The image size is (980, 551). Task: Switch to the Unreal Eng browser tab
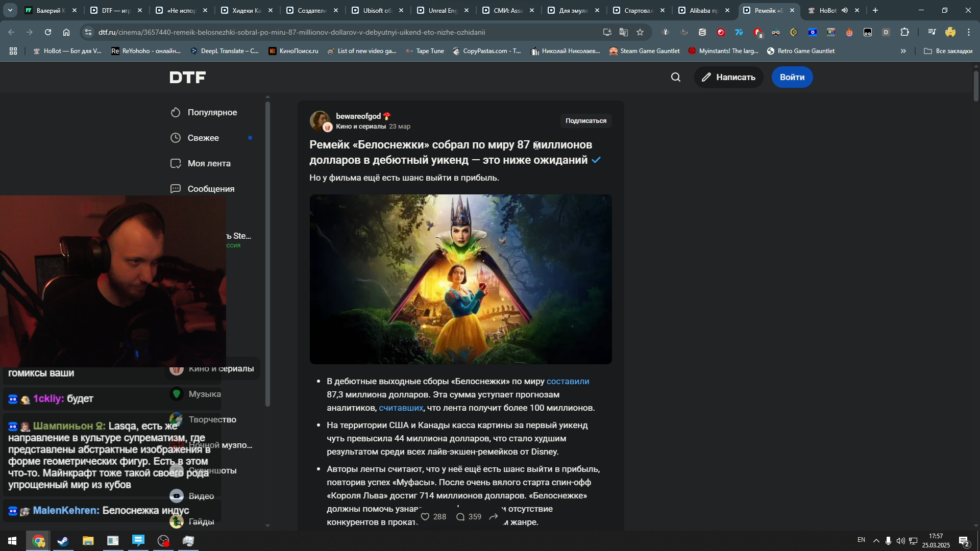coord(442,10)
